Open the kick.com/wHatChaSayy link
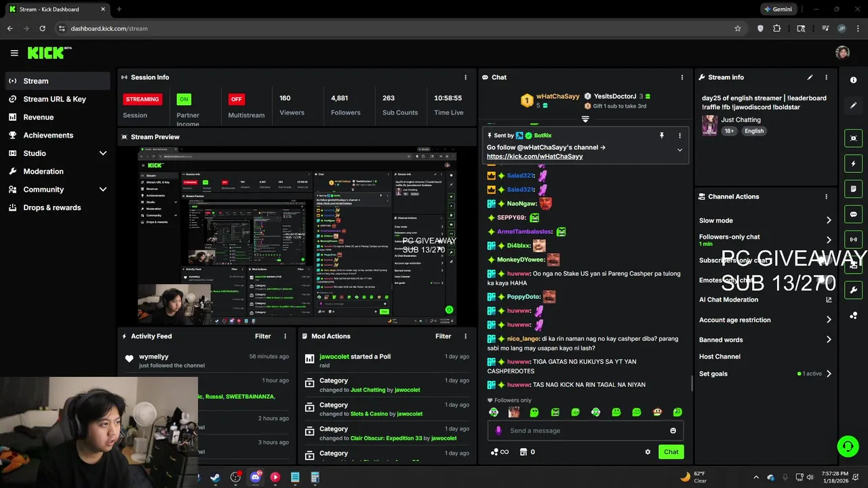 click(534, 157)
